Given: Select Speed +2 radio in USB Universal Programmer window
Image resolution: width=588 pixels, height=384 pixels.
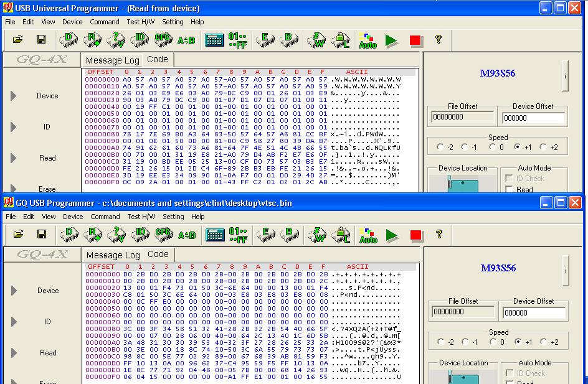Looking at the screenshot, I should 543,148.
